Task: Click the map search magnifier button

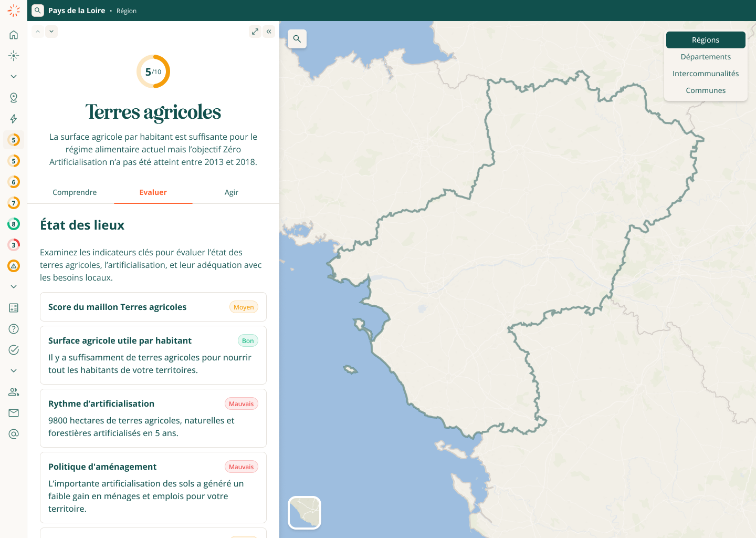Action: (297, 39)
